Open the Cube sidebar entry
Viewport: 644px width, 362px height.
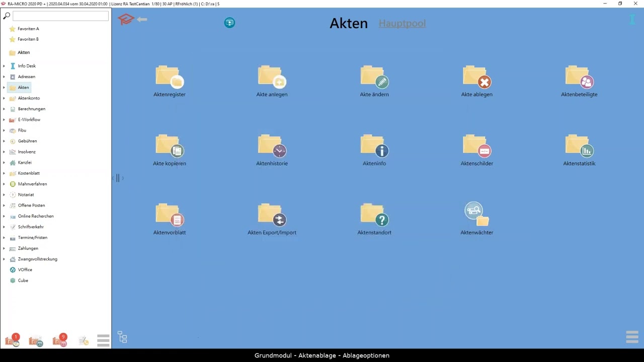tap(19, 281)
